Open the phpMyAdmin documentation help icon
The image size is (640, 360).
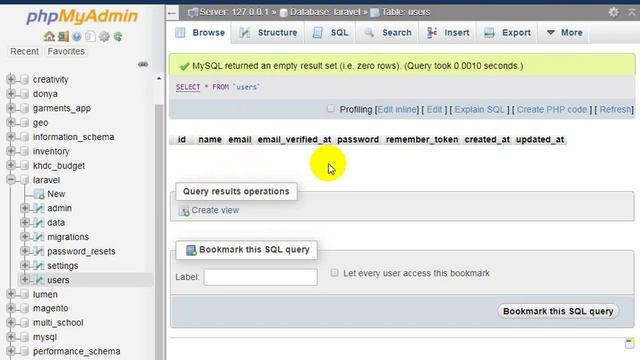point(77,37)
